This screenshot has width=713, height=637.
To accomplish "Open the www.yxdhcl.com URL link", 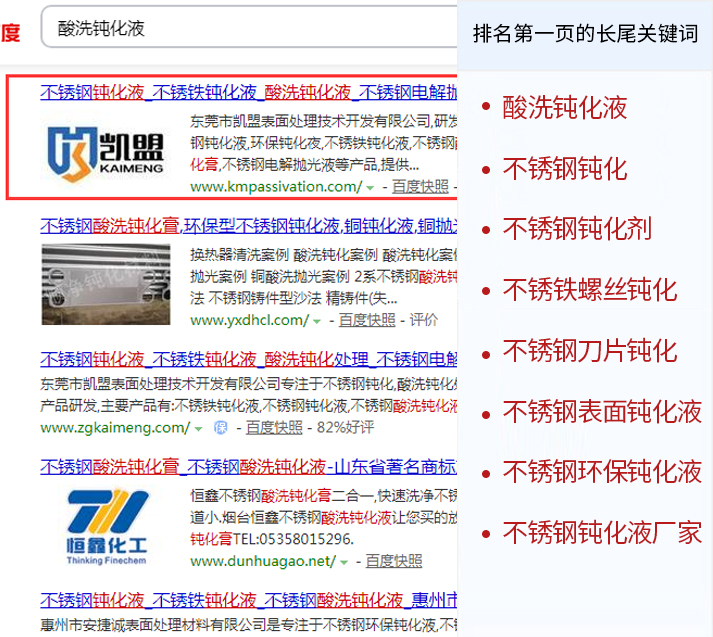I will click(x=249, y=320).
